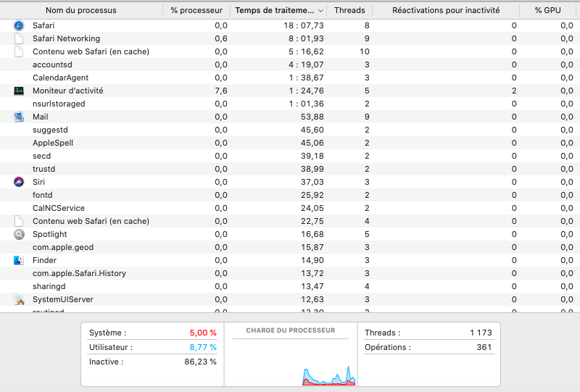
Task: Click the CHARGE DU PROCESSEUR label
Action: tap(291, 330)
